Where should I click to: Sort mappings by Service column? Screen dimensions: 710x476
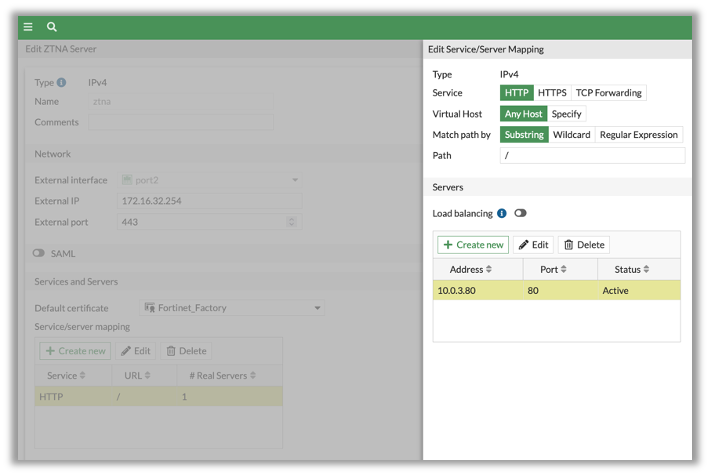click(x=82, y=375)
